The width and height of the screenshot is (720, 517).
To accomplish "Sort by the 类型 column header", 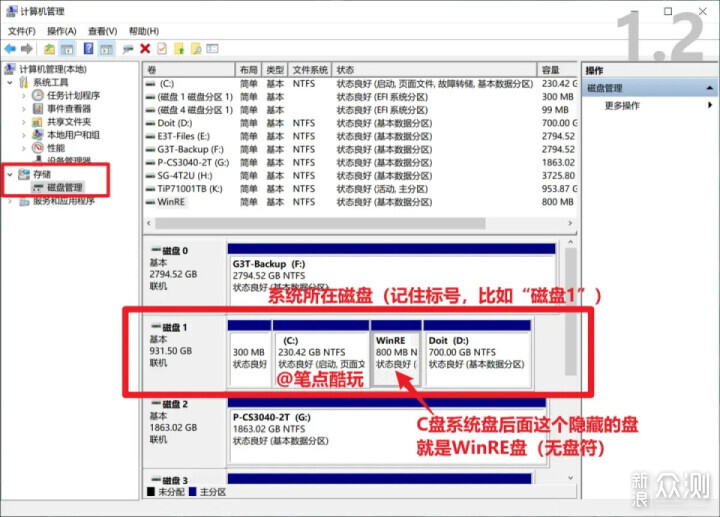I will coord(275,70).
